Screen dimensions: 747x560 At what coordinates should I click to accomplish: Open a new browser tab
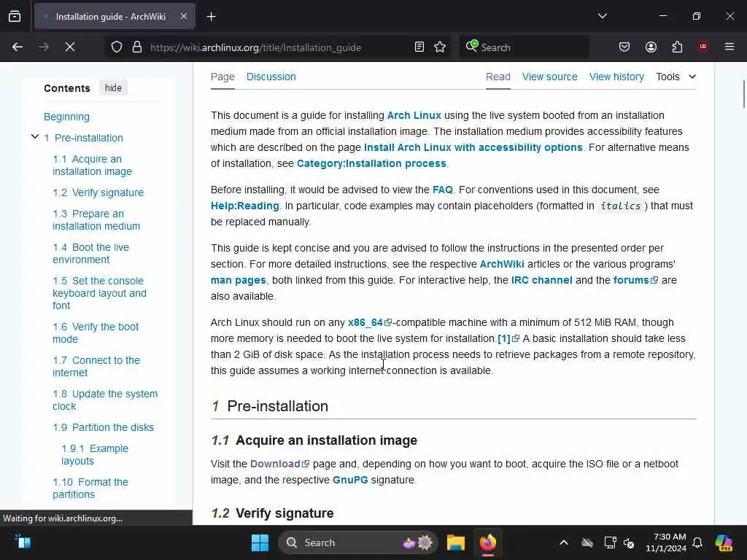point(211,17)
